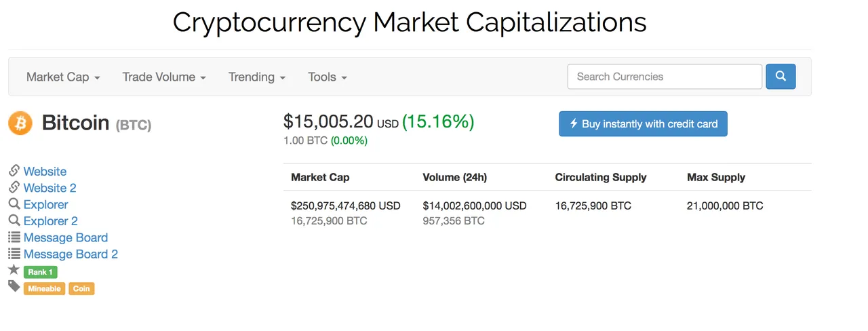Open the Market Cap dropdown menu

click(63, 77)
